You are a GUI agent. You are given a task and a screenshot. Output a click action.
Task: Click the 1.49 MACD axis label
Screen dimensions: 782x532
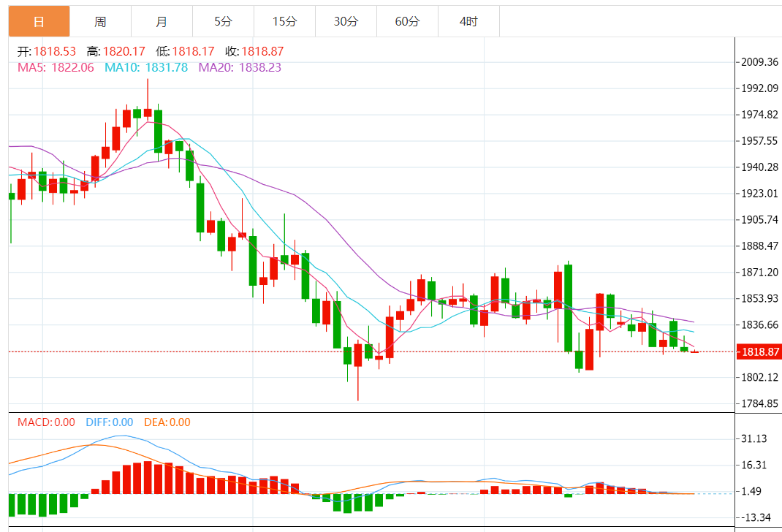point(751,492)
